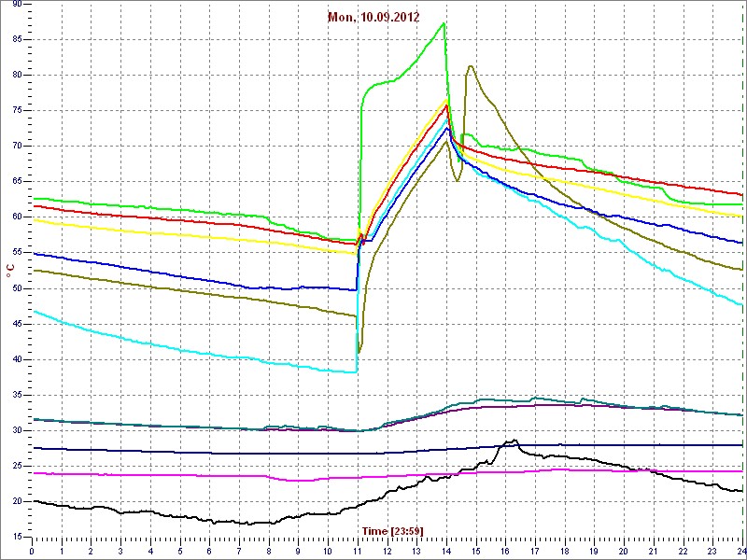Viewport: 747px width, 560px height.
Task: Click the chart date title 'Mon, 10.09.2012'
Action: [x=373, y=18]
